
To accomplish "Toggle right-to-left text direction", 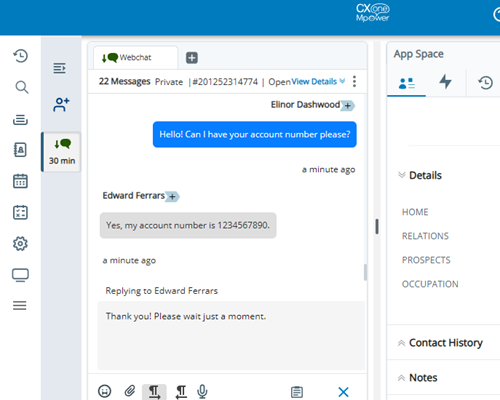I will pos(181,392).
